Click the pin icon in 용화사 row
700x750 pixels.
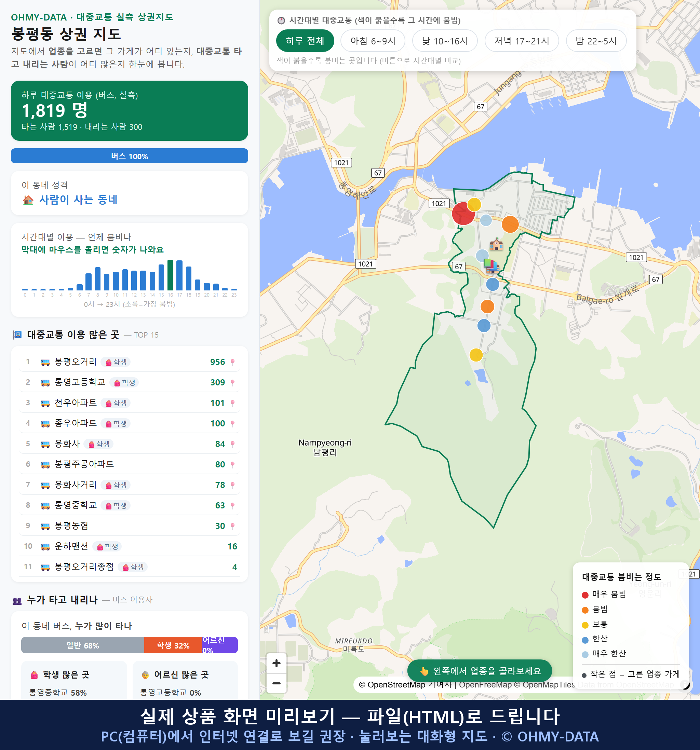coord(232,444)
